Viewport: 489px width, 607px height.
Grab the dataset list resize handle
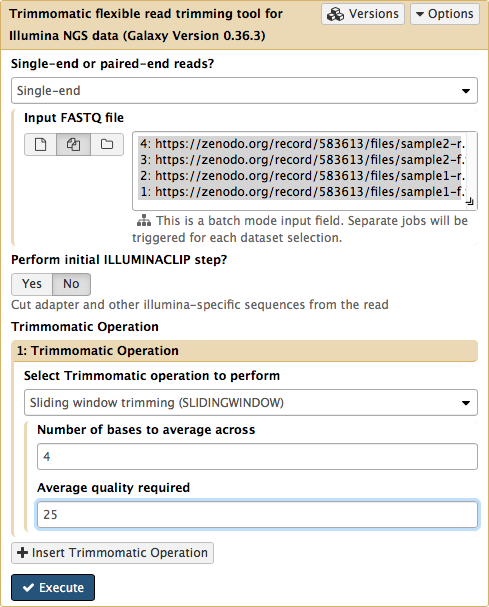pos(469,201)
